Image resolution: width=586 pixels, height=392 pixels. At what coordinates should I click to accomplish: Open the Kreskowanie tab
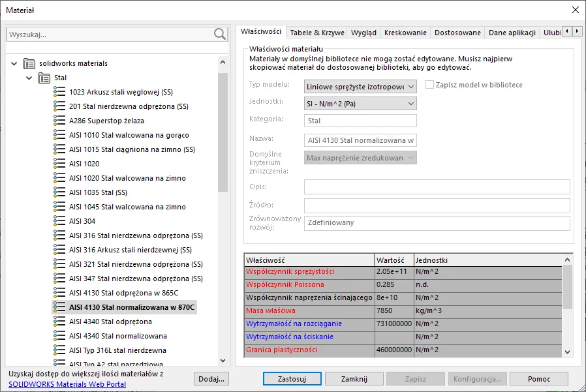[x=405, y=33]
